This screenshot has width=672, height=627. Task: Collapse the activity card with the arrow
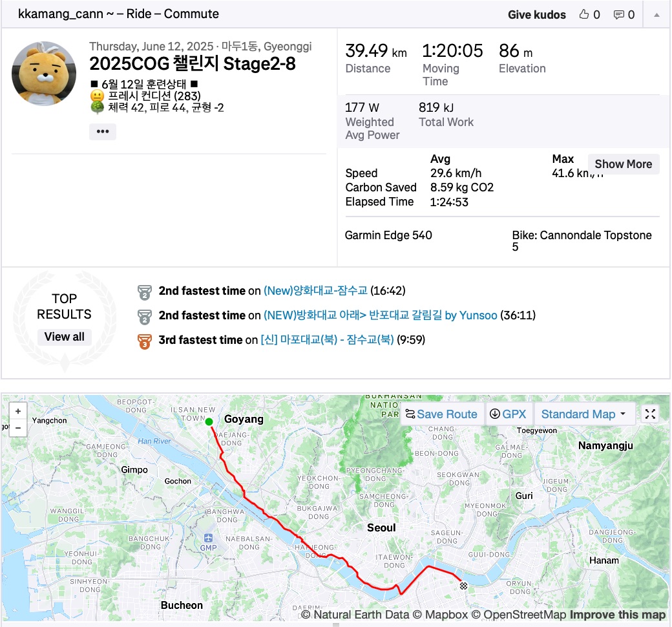click(656, 15)
